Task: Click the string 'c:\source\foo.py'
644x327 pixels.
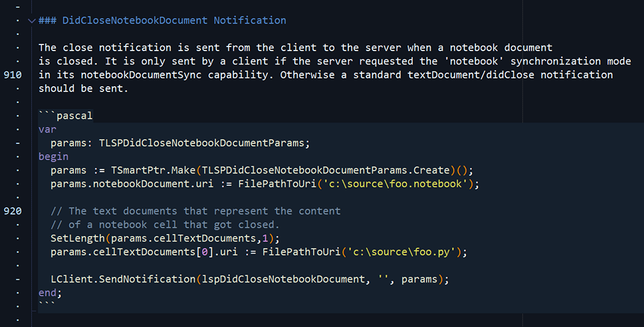Action: 402,252
